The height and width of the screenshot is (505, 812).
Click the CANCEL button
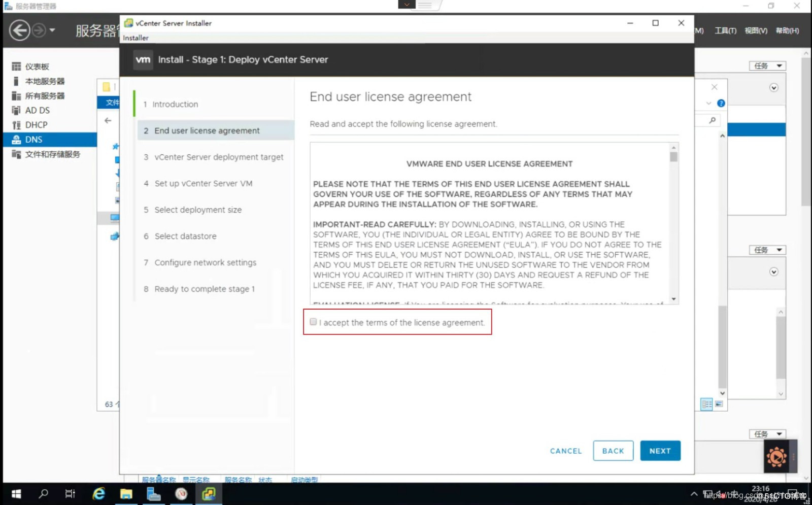(x=566, y=451)
